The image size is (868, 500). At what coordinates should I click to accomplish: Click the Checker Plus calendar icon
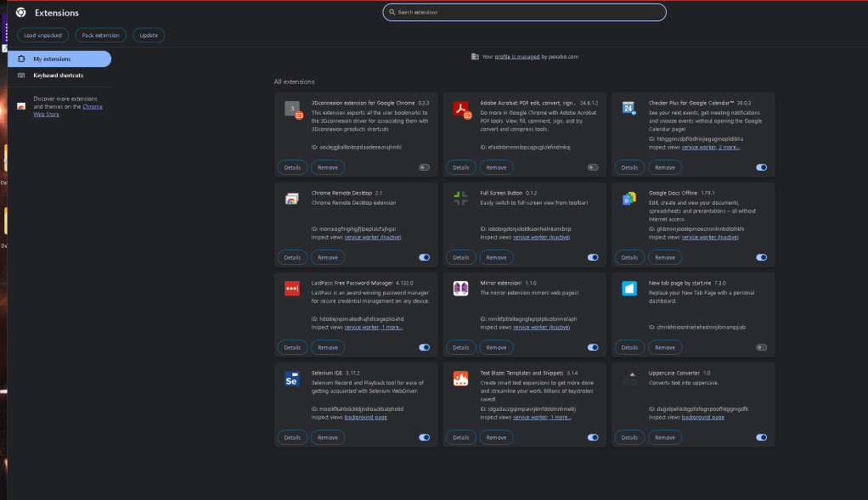click(x=628, y=108)
